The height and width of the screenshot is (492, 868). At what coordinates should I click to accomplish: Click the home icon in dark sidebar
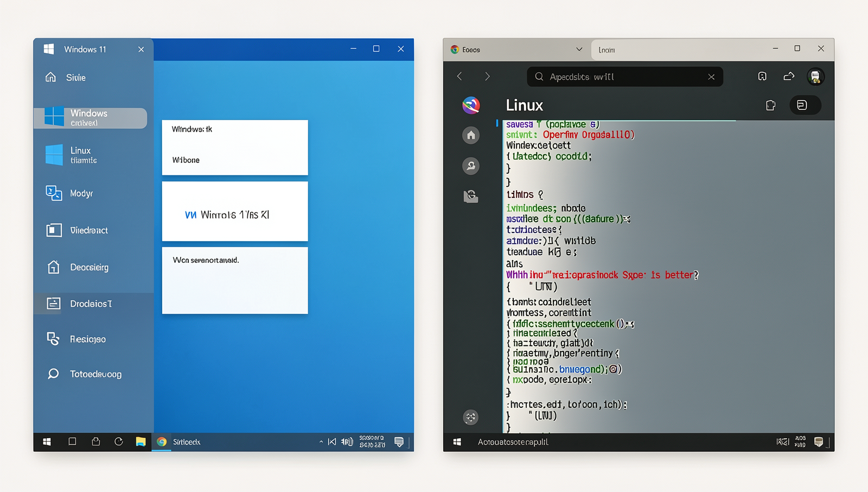coord(471,135)
